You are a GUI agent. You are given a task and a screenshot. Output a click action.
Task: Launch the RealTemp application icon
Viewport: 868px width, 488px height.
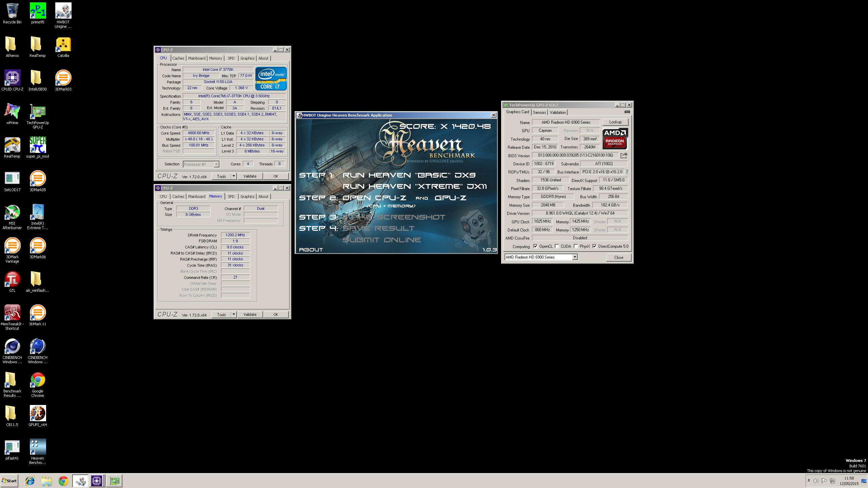(x=12, y=148)
